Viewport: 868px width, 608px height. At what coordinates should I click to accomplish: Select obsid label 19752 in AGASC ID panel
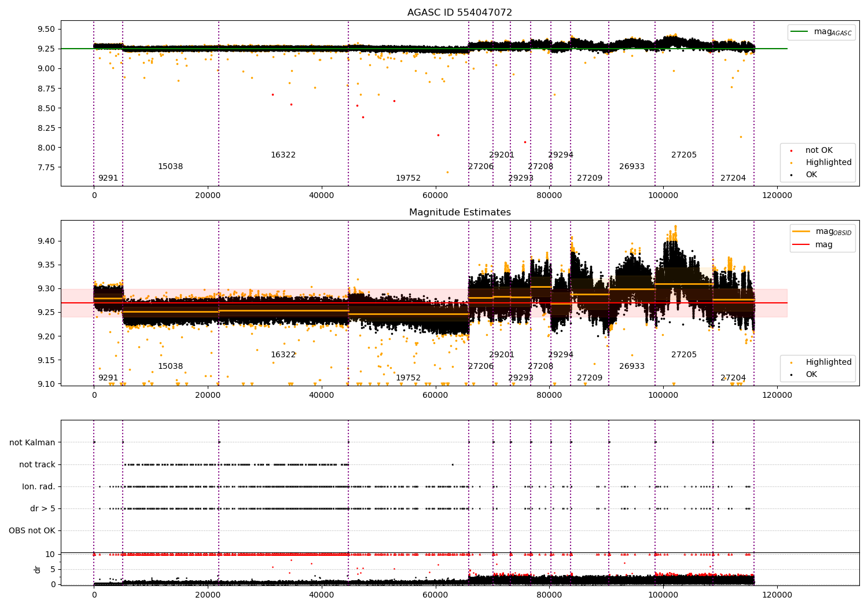pos(408,178)
